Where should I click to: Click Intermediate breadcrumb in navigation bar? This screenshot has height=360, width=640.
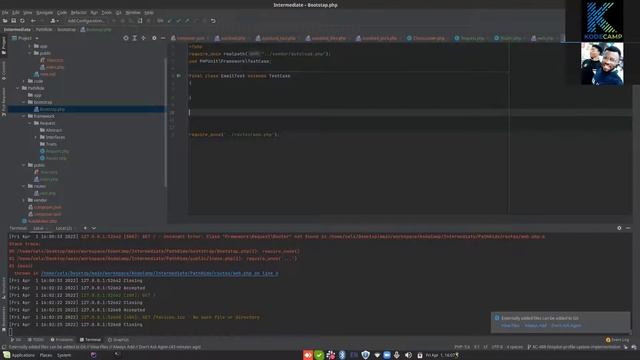pyautogui.click(x=17, y=29)
